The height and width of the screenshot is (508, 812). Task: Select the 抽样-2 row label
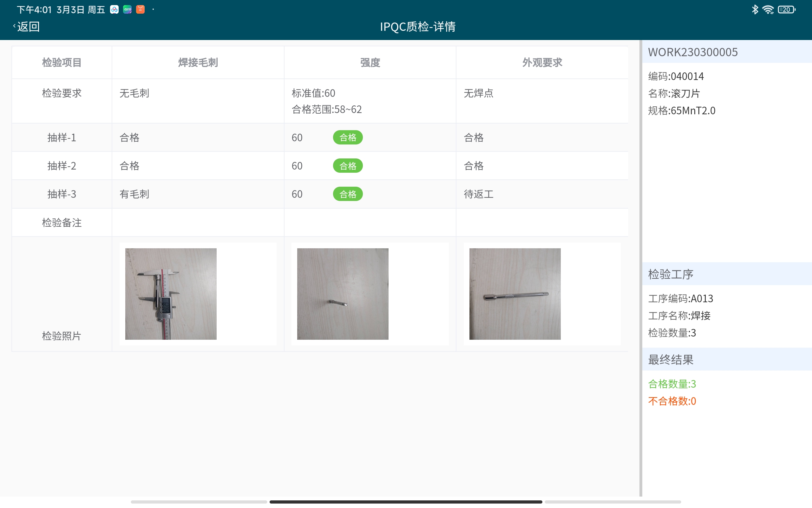[x=62, y=166]
